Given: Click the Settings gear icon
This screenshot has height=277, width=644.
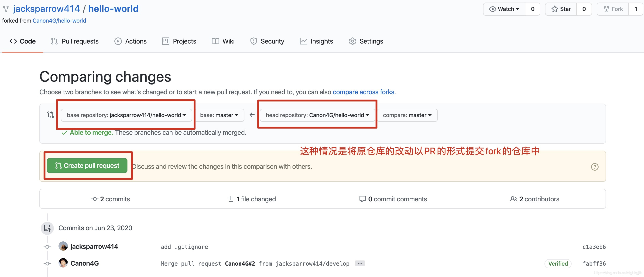Looking at the screenshot, I should coord(353,41).
